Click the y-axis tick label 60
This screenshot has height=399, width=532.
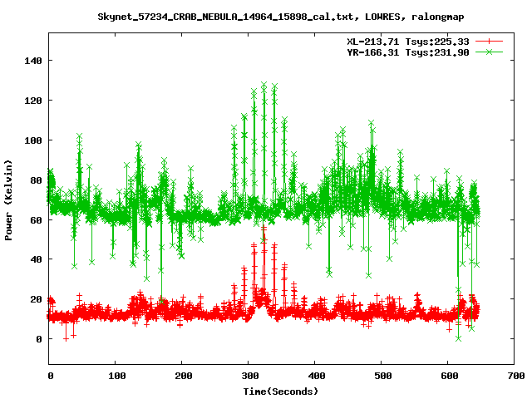(x=36, y=220)
